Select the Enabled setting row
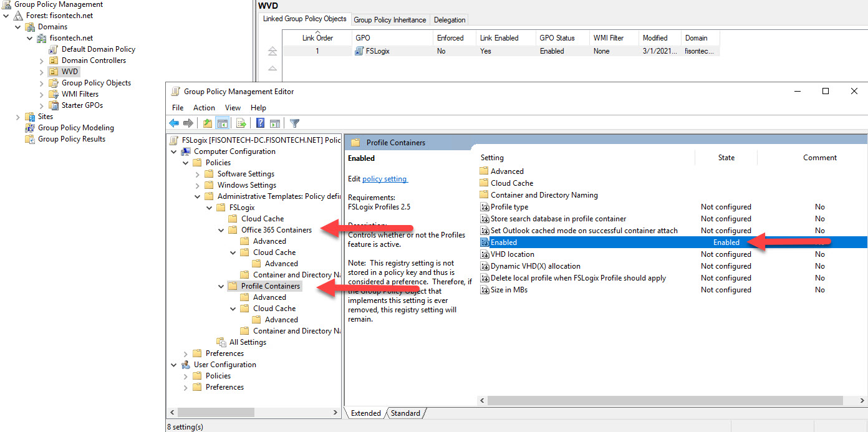Screen dimensions: 868x432 tap(672, 242)
